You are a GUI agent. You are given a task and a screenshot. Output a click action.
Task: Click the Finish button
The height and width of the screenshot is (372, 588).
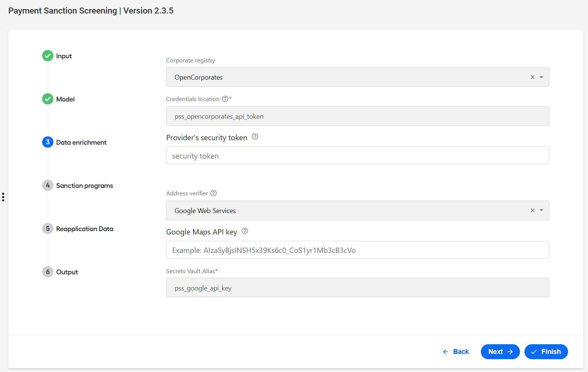pyautogui.click(x=546, y=352)
